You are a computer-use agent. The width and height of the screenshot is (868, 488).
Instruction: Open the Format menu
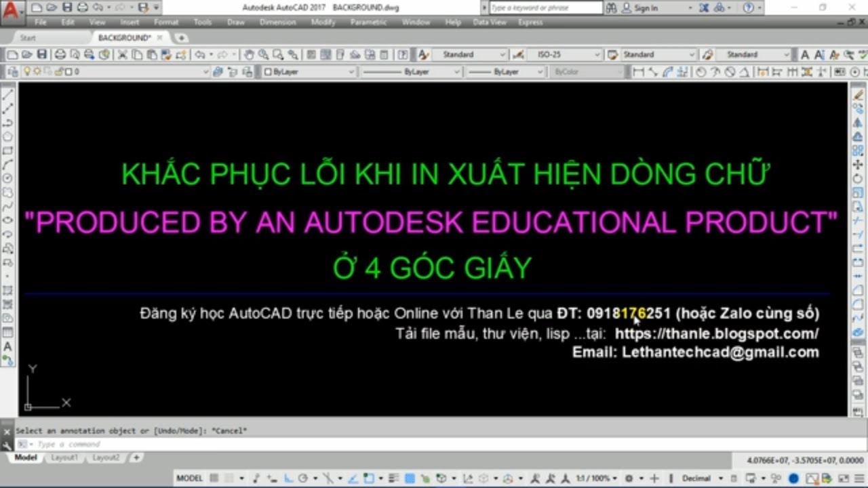[166, 22]
